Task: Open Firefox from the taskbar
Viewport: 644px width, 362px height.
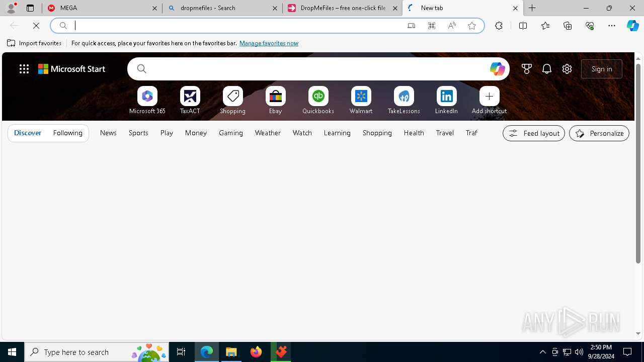Action: pyautogui.click(x=256, y=352)
